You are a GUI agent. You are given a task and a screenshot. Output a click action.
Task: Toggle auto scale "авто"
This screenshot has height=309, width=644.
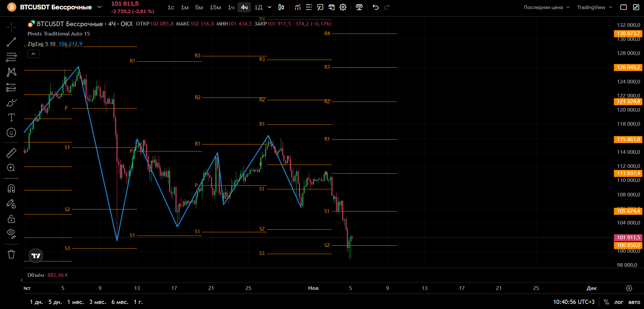(634, 302)
